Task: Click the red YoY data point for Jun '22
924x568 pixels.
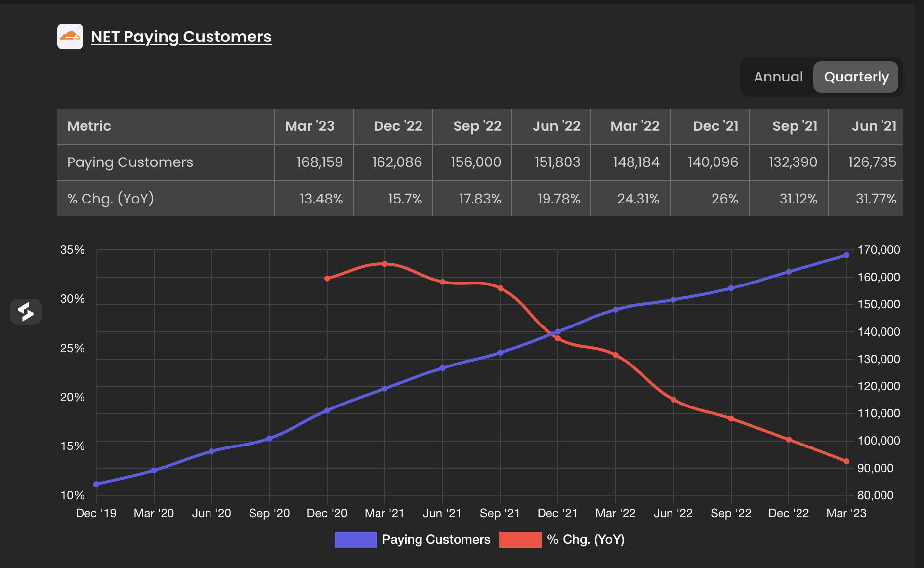Action: point(673,400)
